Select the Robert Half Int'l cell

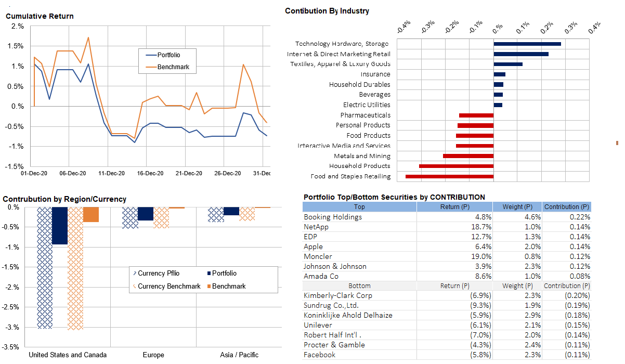click(x=332, y=335)
